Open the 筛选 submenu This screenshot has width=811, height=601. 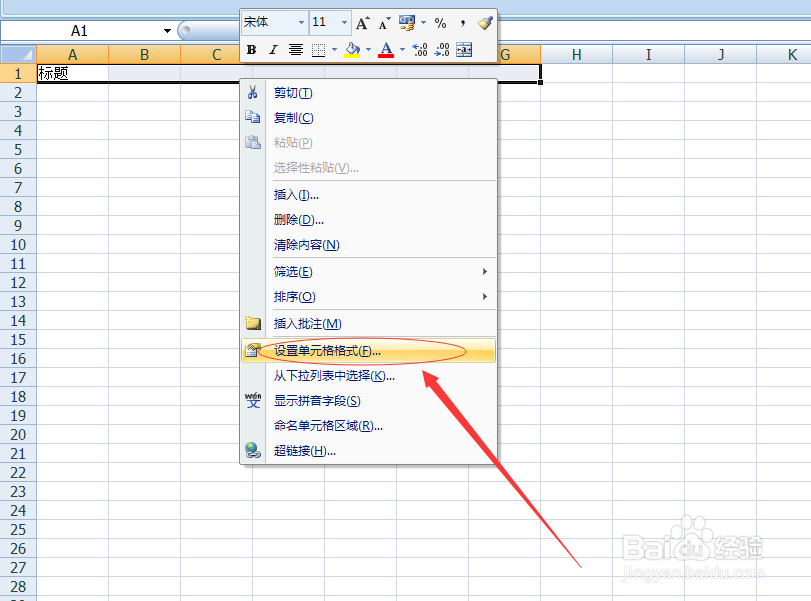coord(293,271)
